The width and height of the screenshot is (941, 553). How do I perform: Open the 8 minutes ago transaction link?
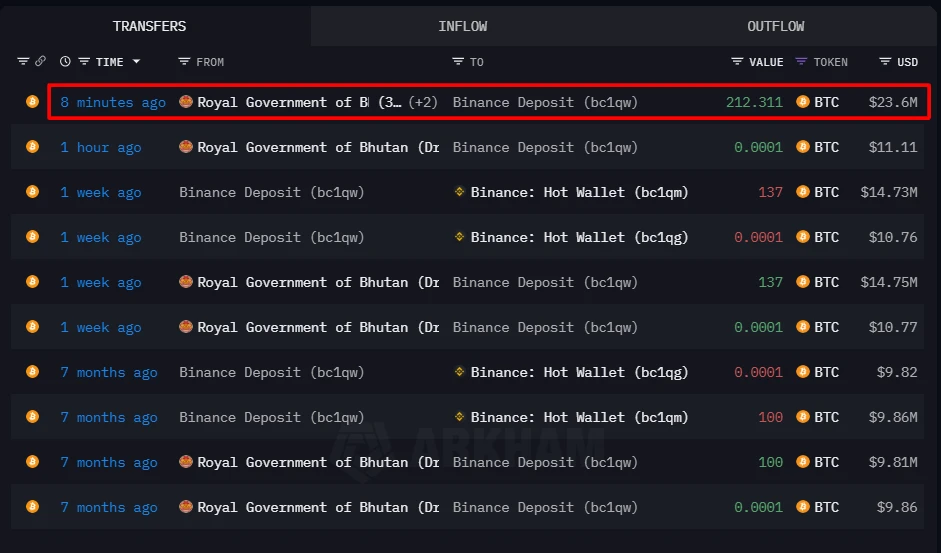click(113, 102)
